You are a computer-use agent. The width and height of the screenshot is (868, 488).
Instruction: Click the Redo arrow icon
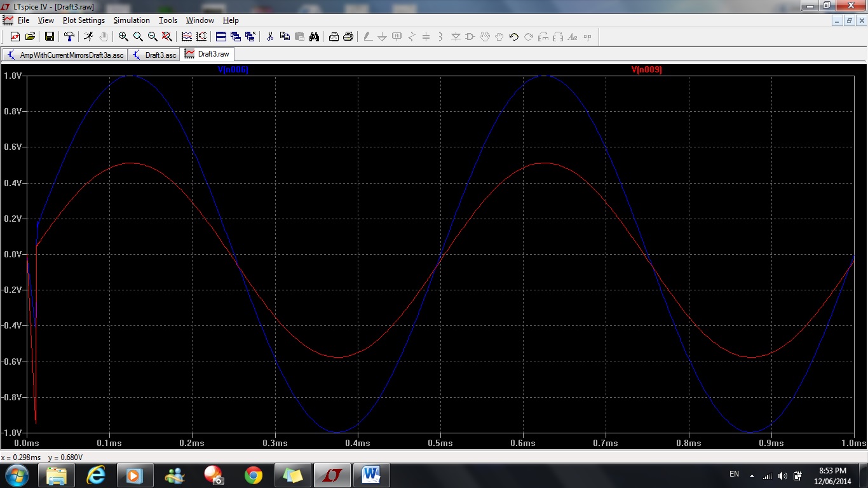(529, 37)
